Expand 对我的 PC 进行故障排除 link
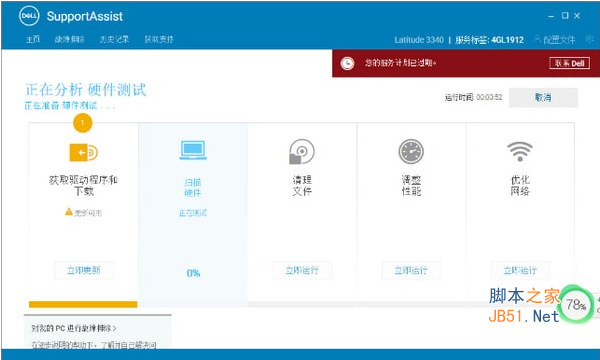Viewport: 600px width, 360px height. pos(74,328)
